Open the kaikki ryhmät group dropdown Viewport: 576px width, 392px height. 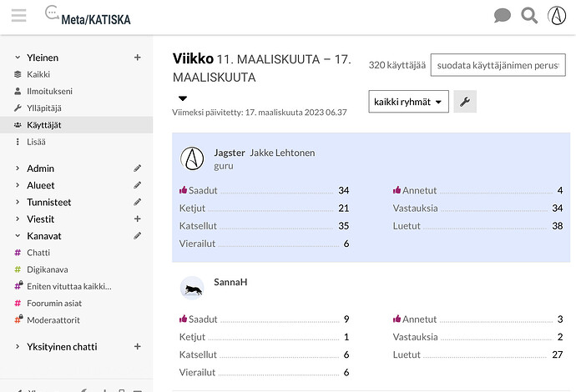[x=408, y=102]
